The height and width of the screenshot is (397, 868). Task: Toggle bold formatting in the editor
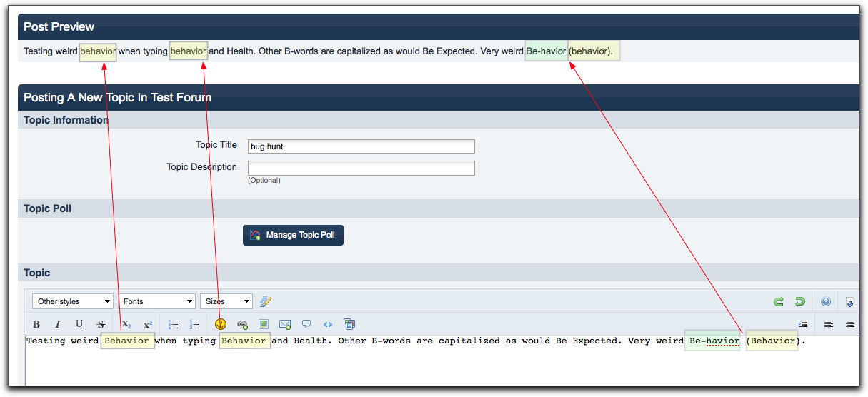pos(36,324)
